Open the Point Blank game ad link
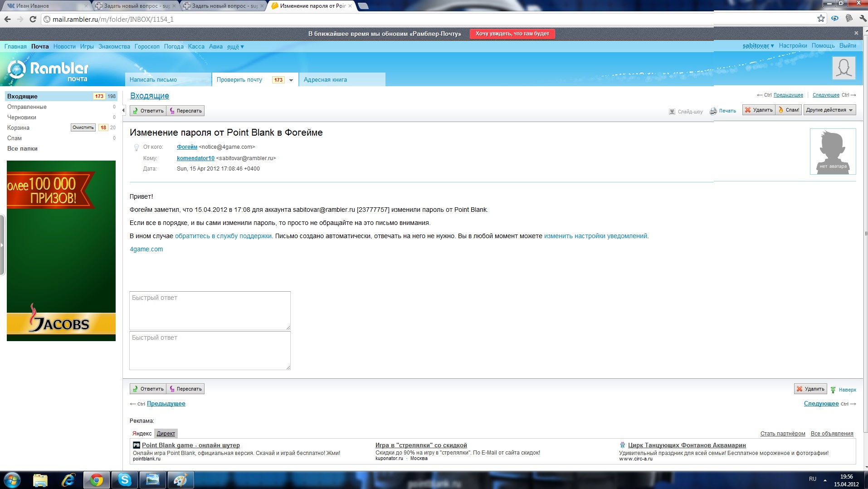This screenshot has width=868, height=489. [x=191, y=445]
